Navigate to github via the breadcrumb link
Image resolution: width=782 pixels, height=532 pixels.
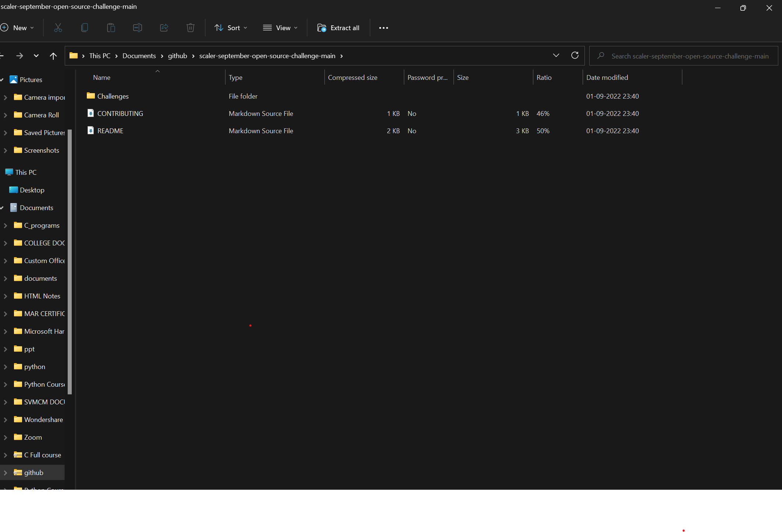point(177,56)
